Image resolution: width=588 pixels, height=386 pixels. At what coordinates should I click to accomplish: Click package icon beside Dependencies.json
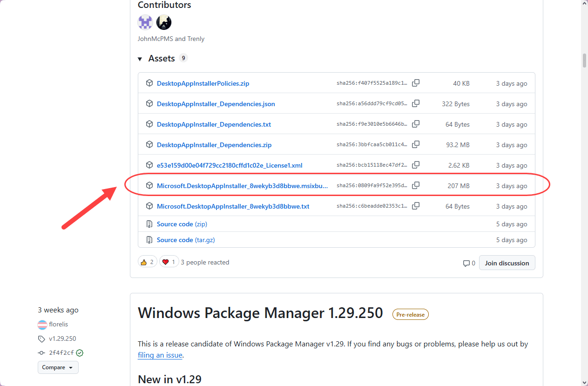point(149,103)
